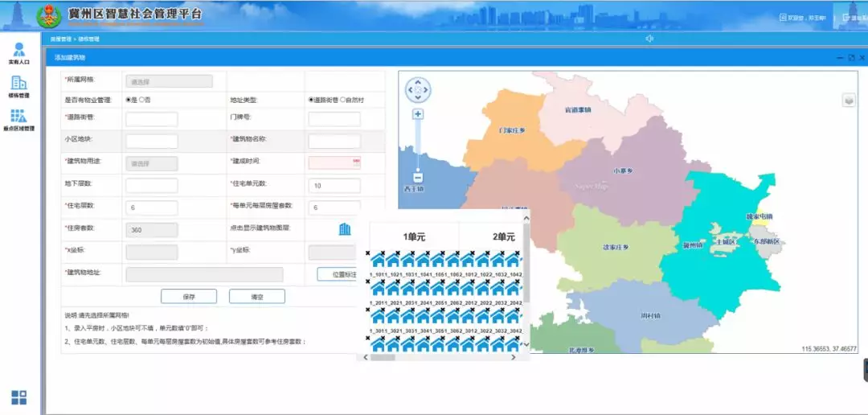868x415 pixels.
Task: Select 否 for property management
Action: coord(141,100)
